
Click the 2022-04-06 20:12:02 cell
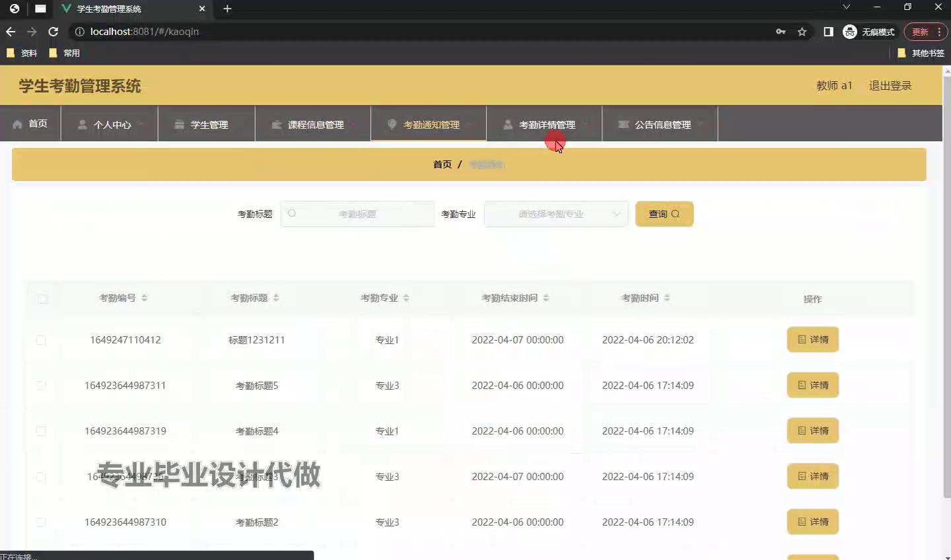(648, 340)
